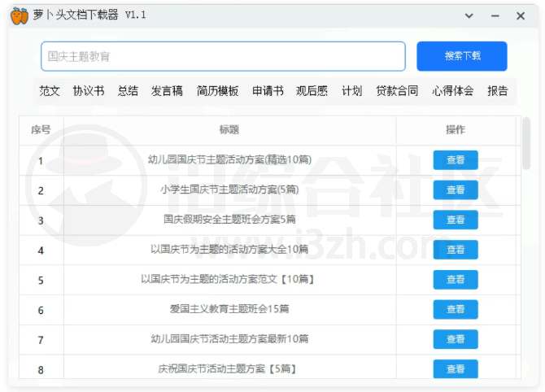Viewport: 545px width, 392px height.
Task: Click the 国庆主题教育 search input field
Action: coord(223,56)
